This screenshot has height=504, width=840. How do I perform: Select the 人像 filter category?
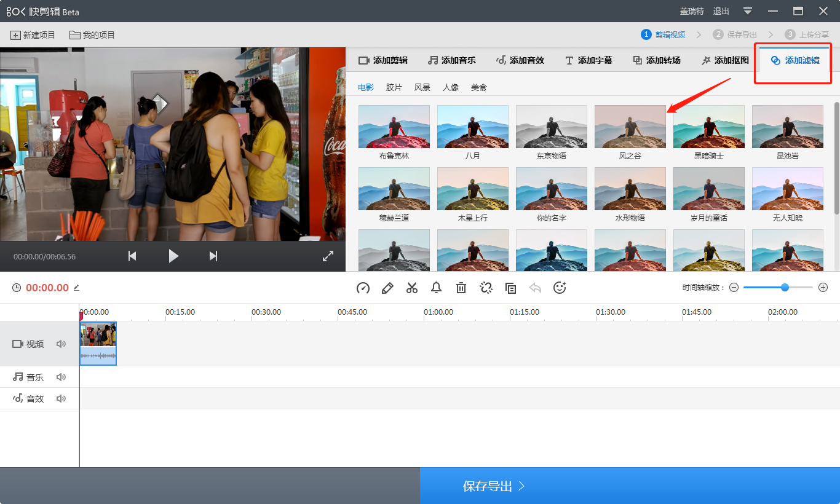451,87
